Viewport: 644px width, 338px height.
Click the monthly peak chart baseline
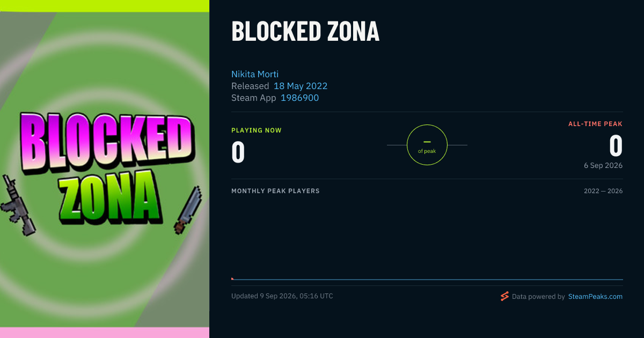click(x=427, y=280)
